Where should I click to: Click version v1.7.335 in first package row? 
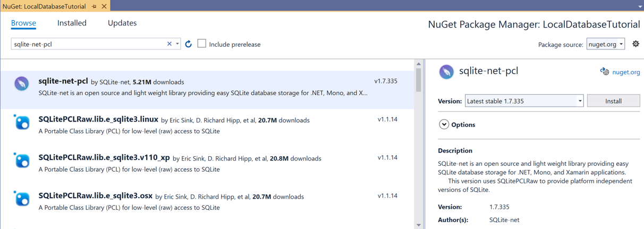click(386, 81)
